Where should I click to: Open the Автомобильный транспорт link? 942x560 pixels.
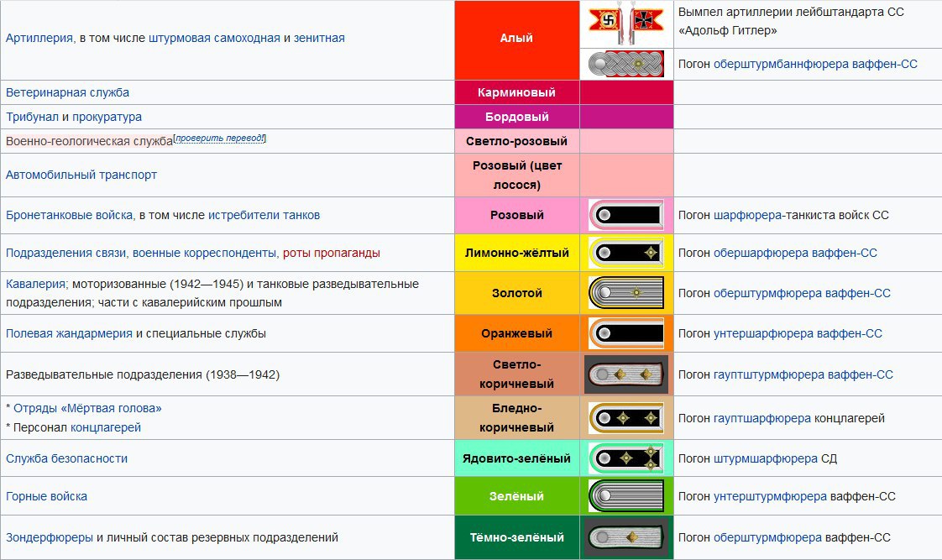(81, 175)
